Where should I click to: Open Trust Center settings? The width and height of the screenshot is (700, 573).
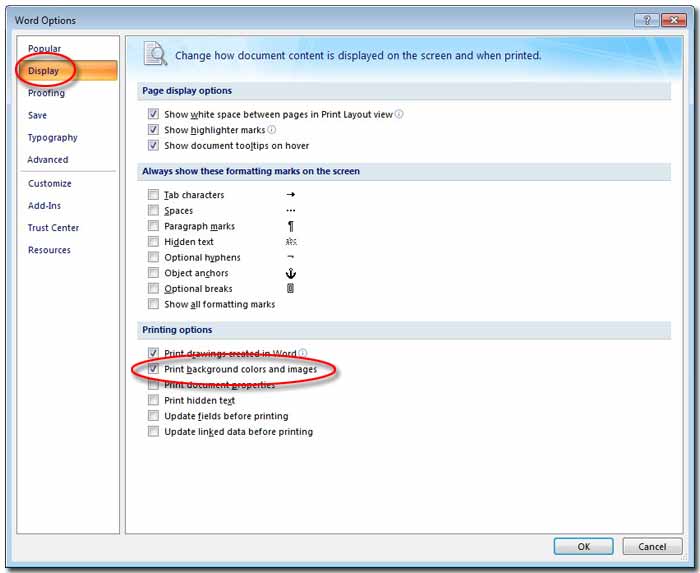[53, 228]
